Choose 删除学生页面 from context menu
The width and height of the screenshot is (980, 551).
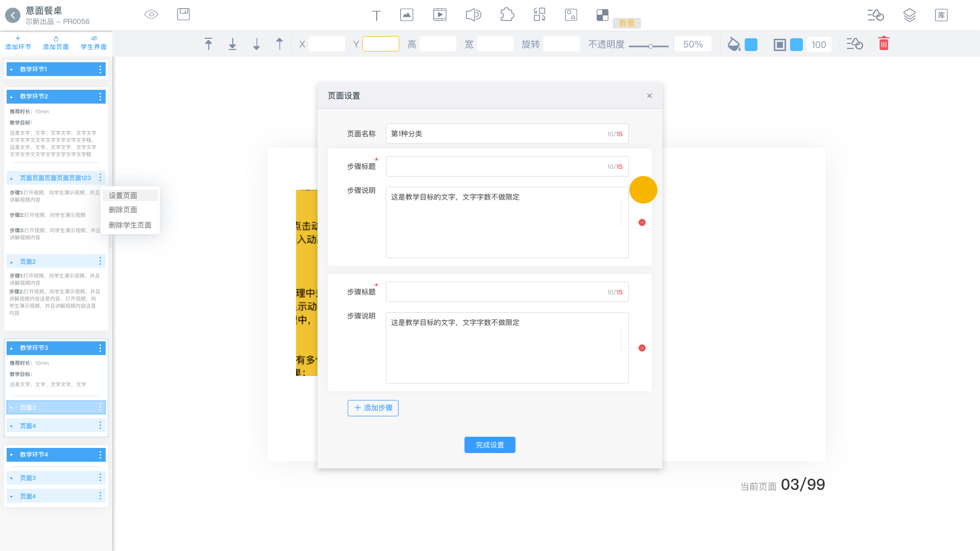130,225
